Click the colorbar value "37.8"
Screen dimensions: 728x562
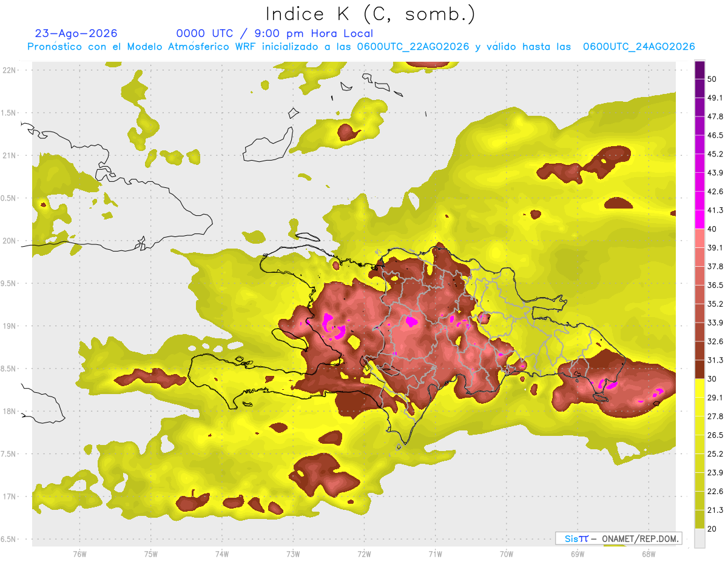point(716,266)
